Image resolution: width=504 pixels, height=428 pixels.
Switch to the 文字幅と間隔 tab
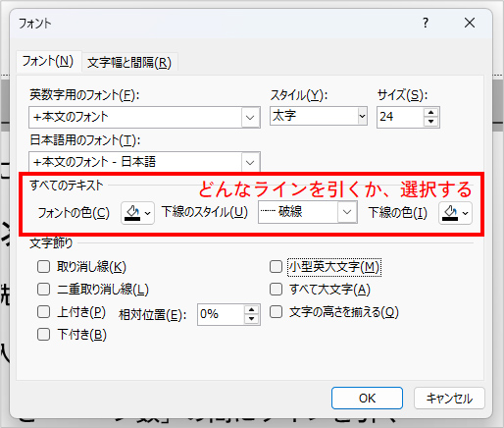(x=129, y=62)
